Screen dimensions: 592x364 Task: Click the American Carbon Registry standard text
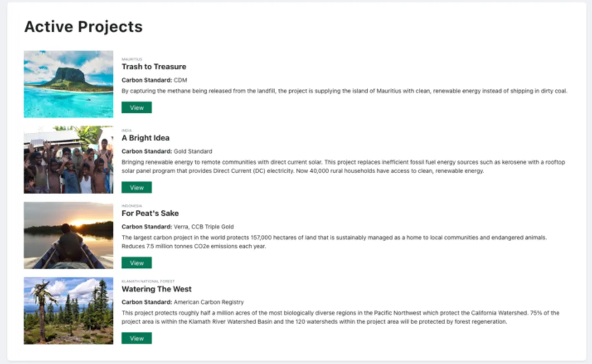209,302
